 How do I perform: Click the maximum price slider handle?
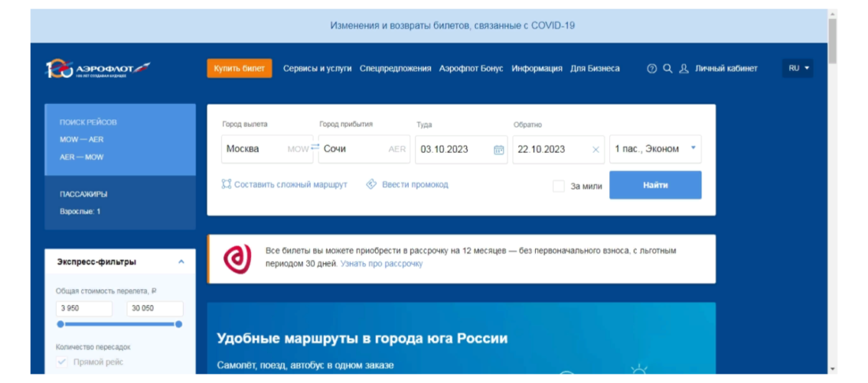click(x=179, y=325)
